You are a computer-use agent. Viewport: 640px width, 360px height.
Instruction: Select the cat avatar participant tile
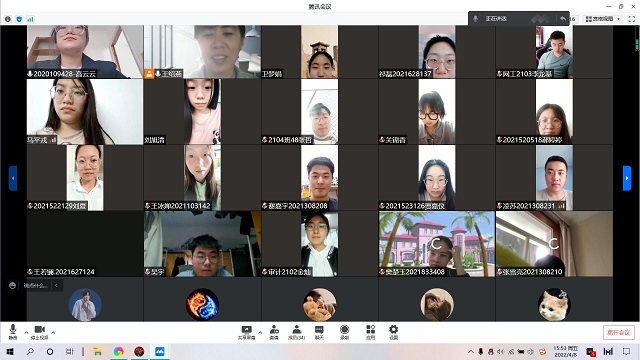point(554,304)
